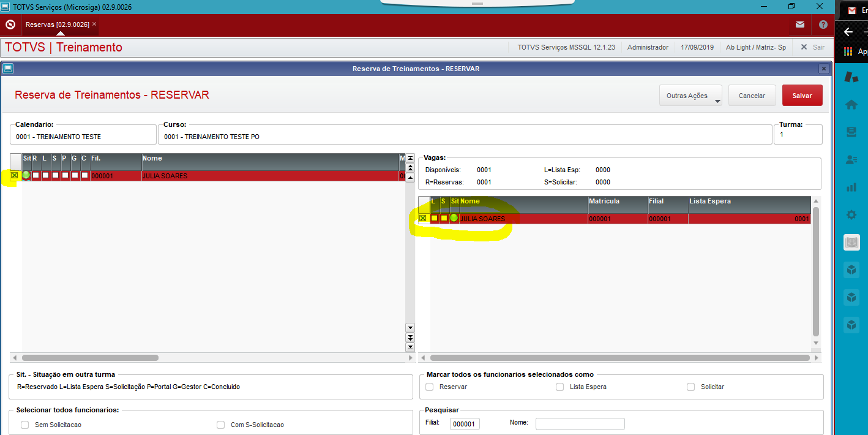Click window icon left of dialog title bar
This screenshot has height=435, width=868.
point(7,69)
